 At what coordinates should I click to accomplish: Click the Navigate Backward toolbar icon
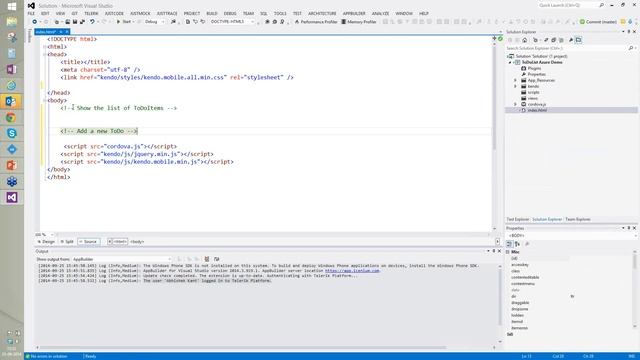35,22
